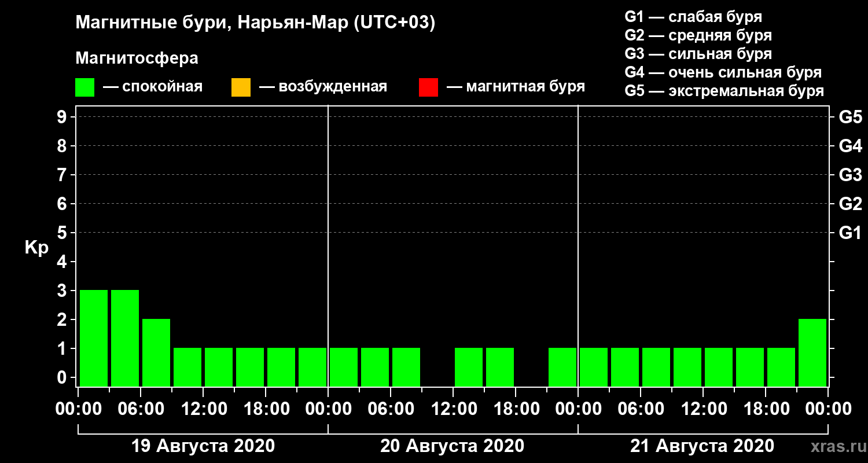Click the "Магнитосфера" heading
The image size is (868, 463).
coord(137,58)
